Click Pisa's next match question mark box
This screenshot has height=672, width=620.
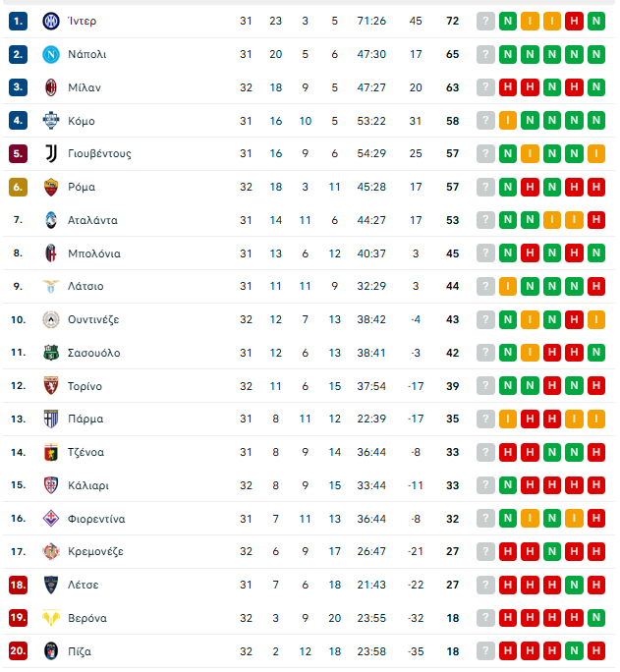(485, 651)
